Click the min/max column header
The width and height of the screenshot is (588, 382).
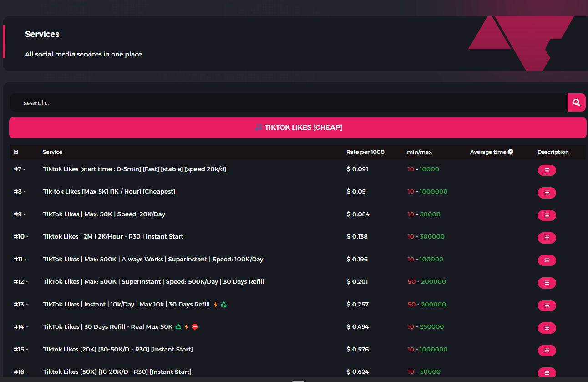tap(419, 152)
